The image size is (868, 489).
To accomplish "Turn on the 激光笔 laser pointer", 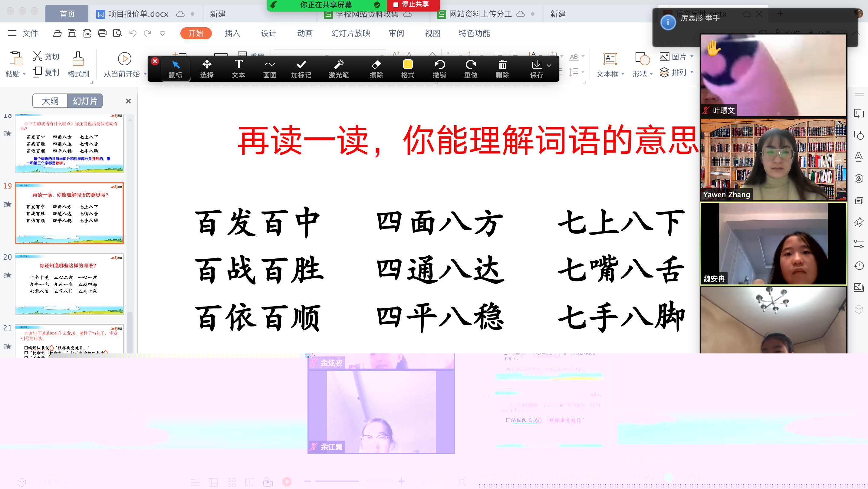I will [339, 69].
